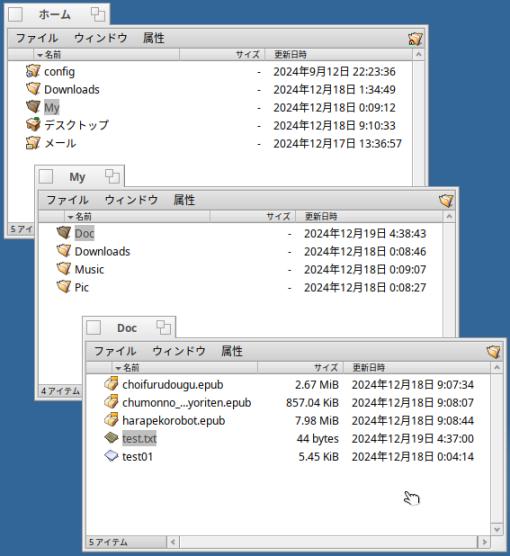Image resolution: width=510 pixels, height=556 pixels.
Task: Click the test01 file icon
Action: (111, 456)
